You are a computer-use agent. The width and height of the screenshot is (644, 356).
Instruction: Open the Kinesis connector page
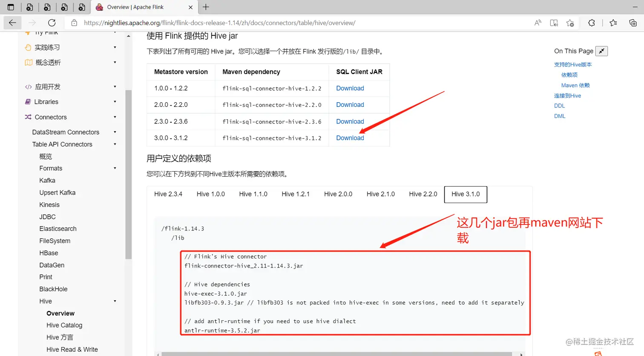click(x=49, y=205)
